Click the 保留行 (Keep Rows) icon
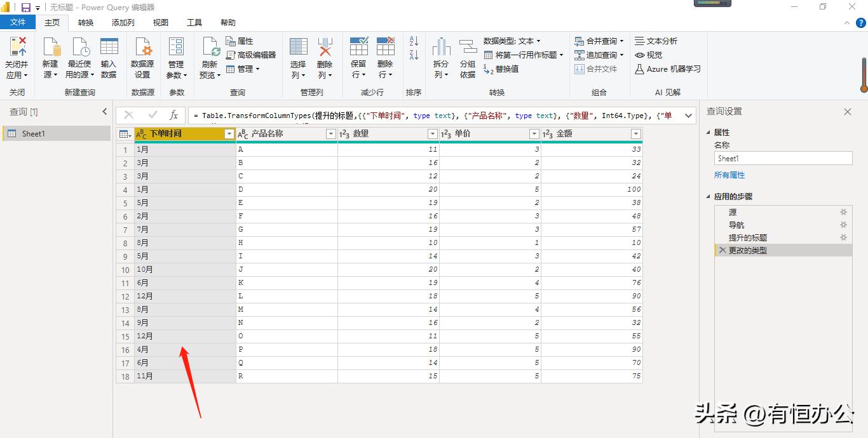The image size is (868, 438). coord(358,56)
